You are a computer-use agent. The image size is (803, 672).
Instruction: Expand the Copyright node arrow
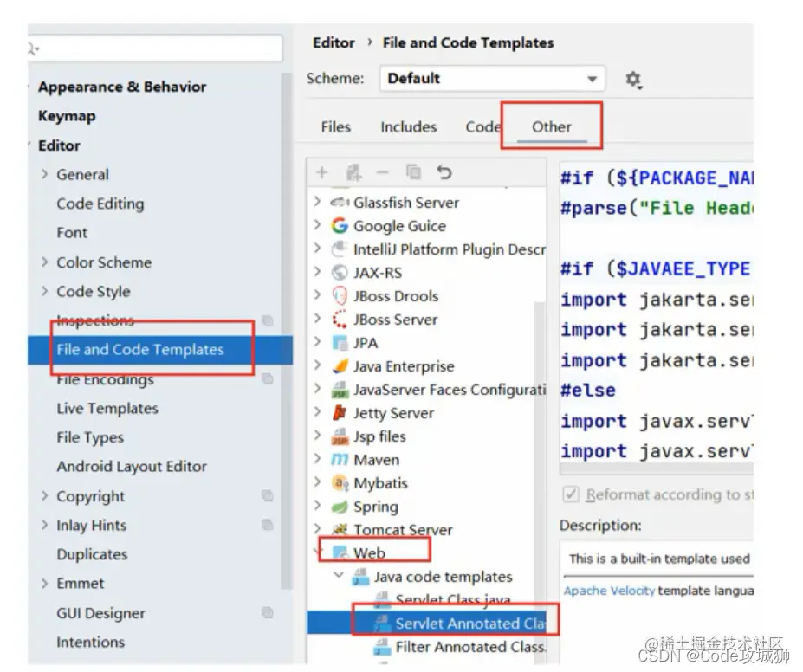tap(44, 495)
